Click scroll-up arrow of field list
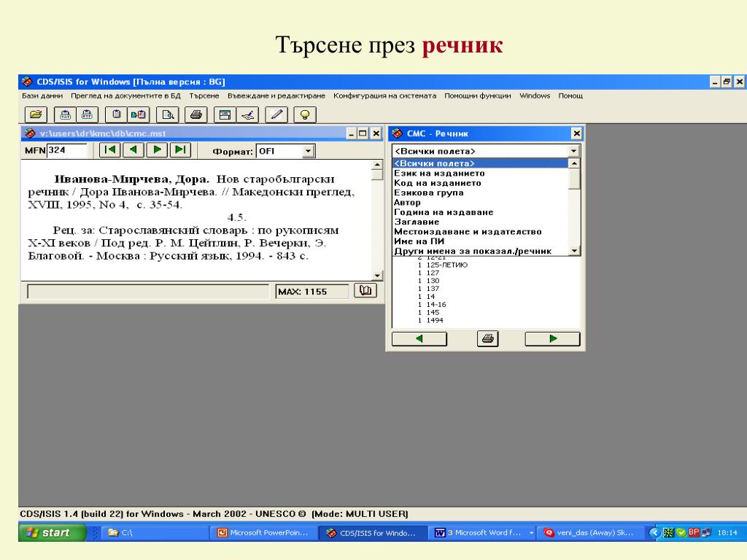 (575, 164)
